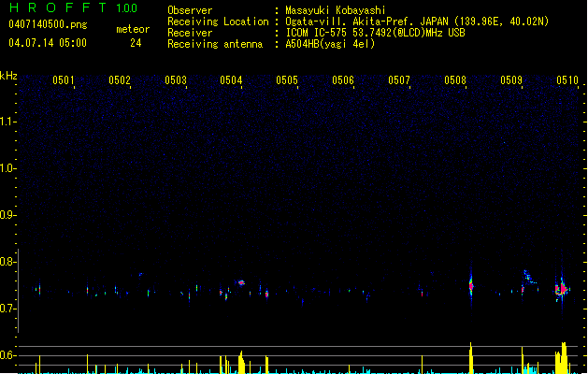Click the Ogata-vill. Akita-Pref. JAPAN location text
Image resolution: width=588 pixels, height=374 pixels.
tap(366, 22)
